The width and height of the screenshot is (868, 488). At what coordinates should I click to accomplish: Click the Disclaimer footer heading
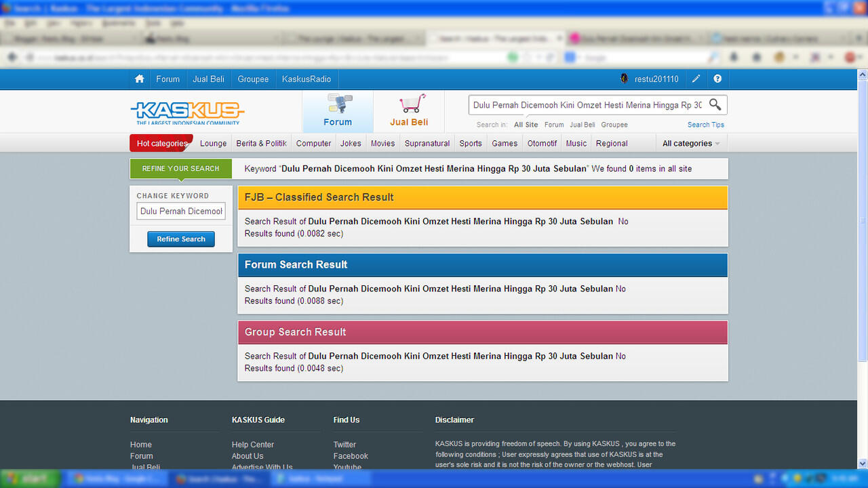tap(454, 420)
